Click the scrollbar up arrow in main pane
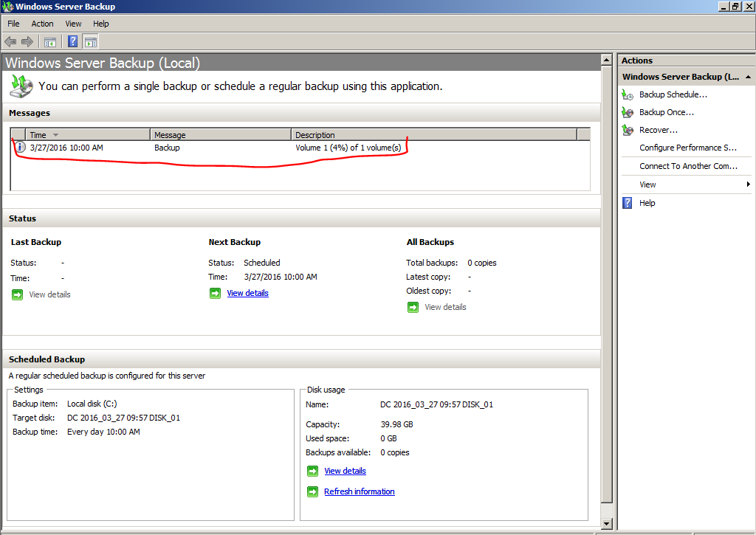756x535 pixels. [x=607, y=61]
